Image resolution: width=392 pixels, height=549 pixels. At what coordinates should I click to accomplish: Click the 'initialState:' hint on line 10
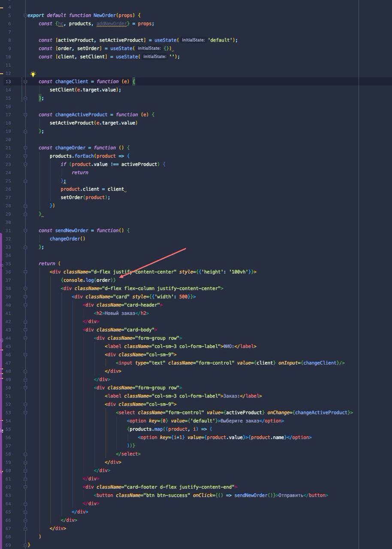pyautogui.click(x=155, y=57)
